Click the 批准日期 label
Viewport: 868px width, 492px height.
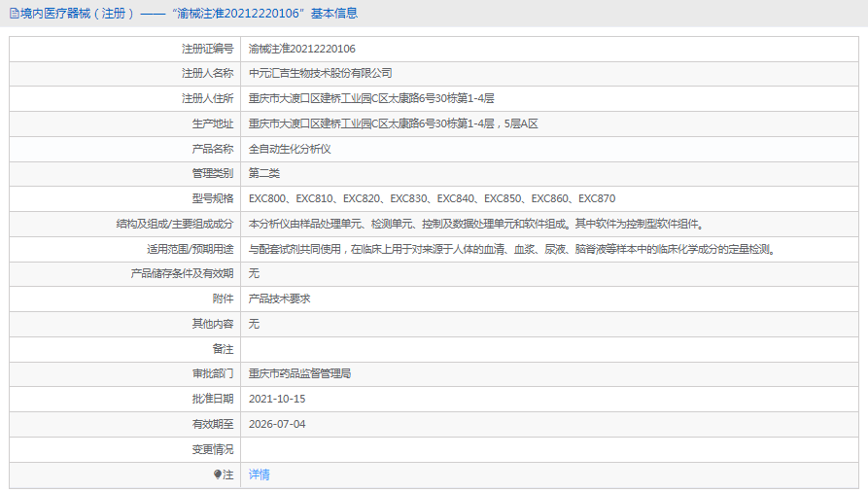pyautogui.click(x=213, y=399)
